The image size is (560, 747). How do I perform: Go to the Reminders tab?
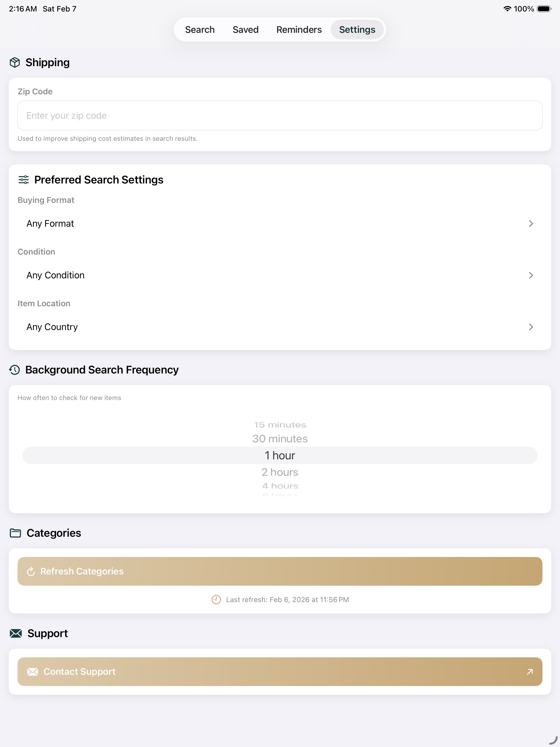299,30
